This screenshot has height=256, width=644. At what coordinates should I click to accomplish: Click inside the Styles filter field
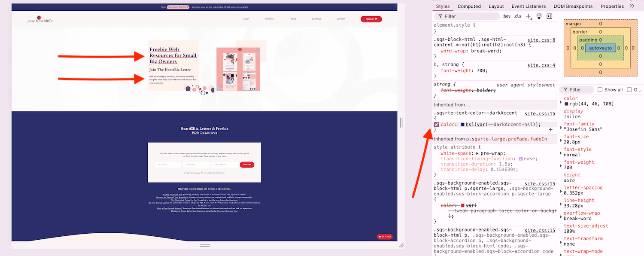pyautogui.click(x=468, y=16)
